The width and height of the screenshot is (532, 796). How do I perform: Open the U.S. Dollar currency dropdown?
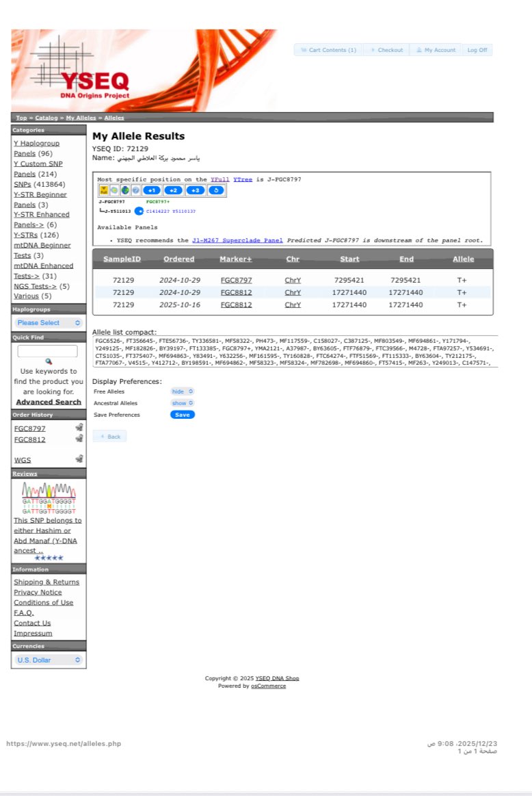[49, 660]
